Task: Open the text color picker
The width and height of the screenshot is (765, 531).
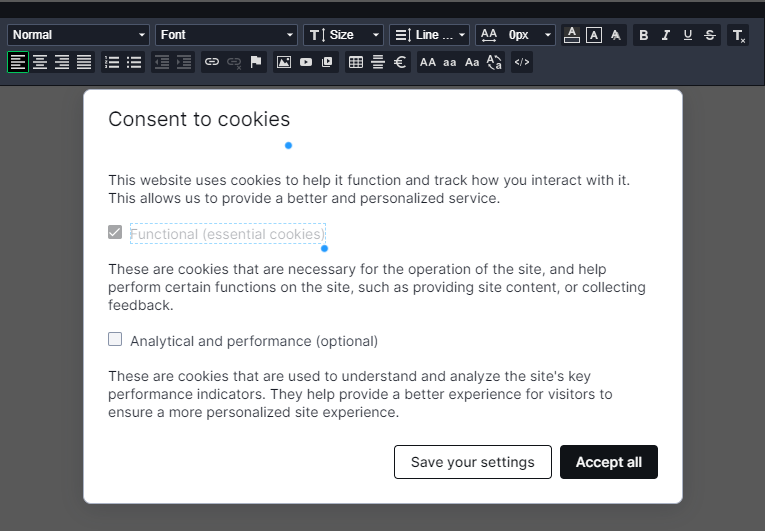Action: [572, 35]
